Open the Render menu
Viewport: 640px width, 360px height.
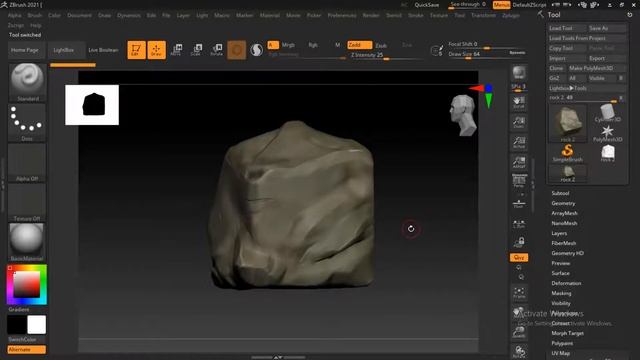[371, 15]
